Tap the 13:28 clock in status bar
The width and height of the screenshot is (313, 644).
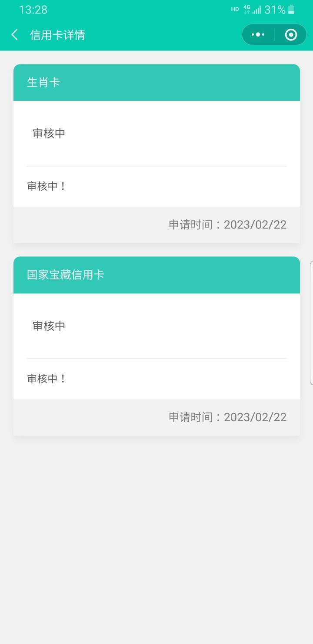click(x=33, y=10)
